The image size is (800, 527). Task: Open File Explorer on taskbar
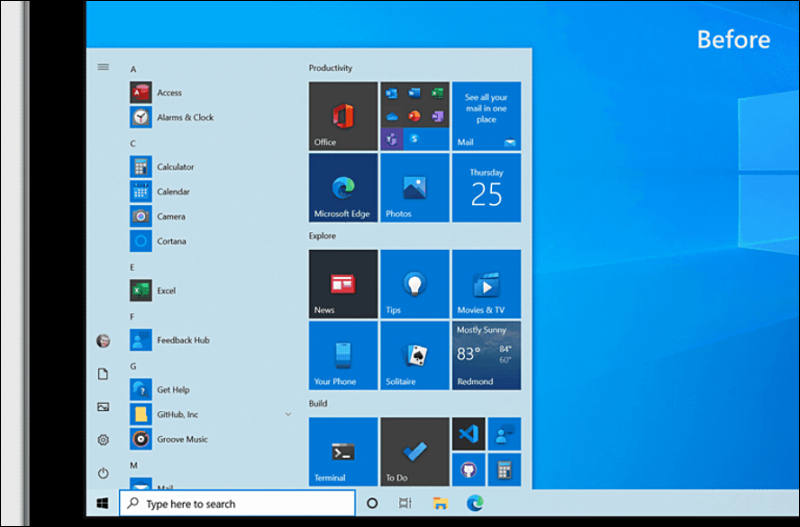(440, 504)
